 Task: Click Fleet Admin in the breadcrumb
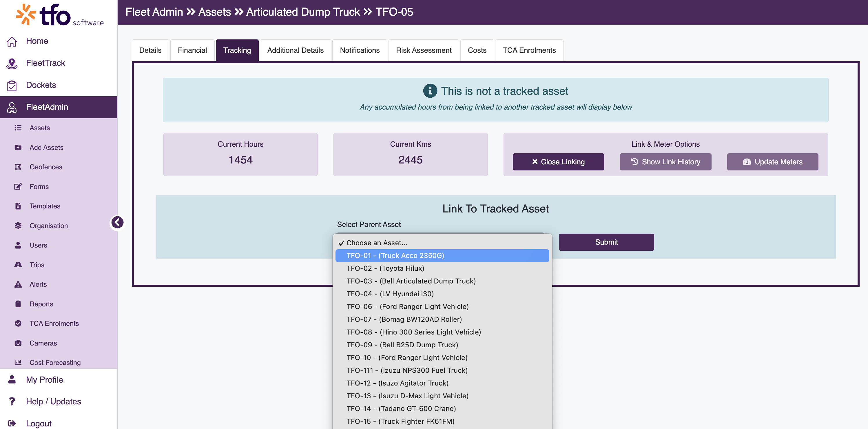(x=154, y=12)
